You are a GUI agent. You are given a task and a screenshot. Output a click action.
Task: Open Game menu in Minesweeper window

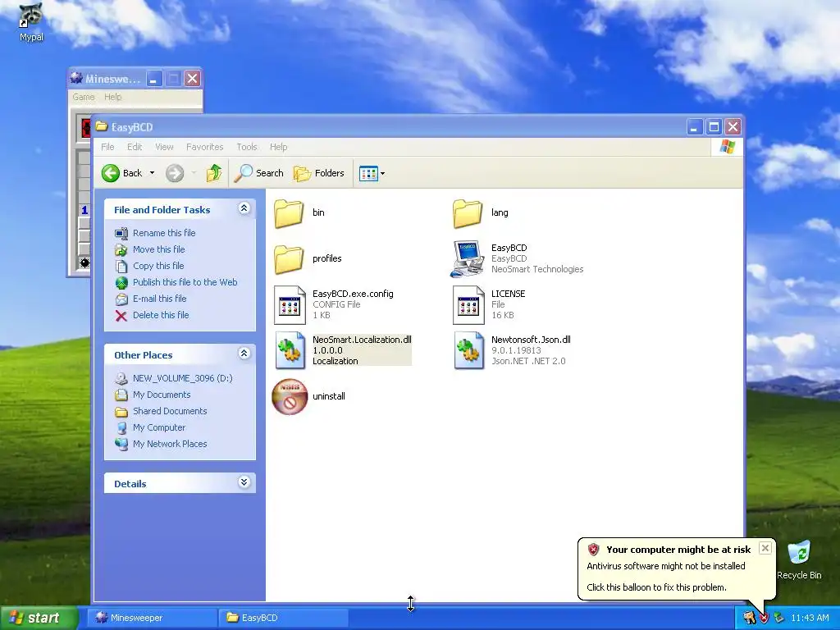point(84,97)
